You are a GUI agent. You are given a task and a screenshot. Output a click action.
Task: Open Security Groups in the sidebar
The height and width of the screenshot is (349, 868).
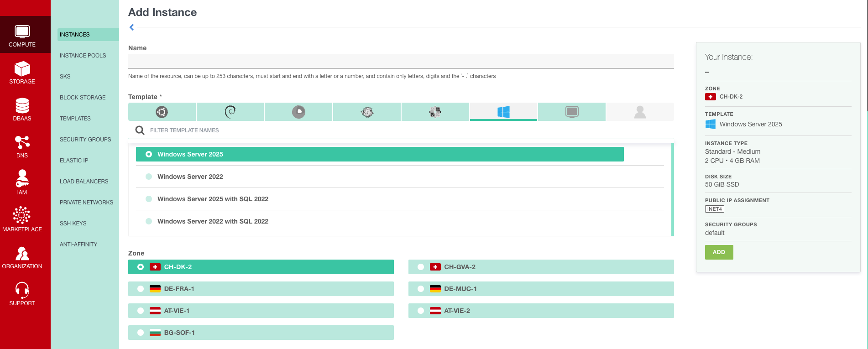click(x=85, y=140)
